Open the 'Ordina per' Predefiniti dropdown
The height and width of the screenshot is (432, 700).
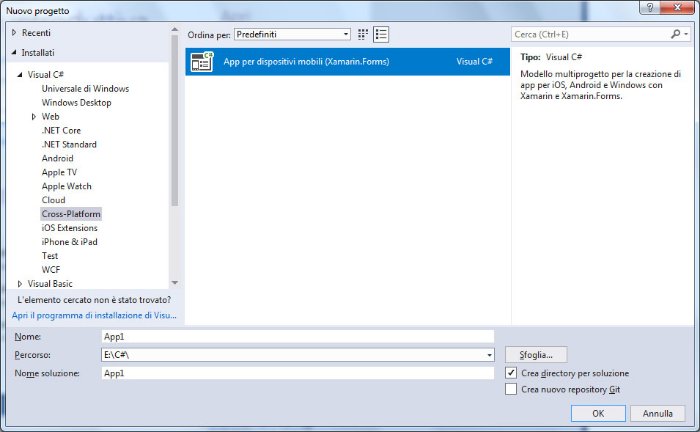click(292, 34)
